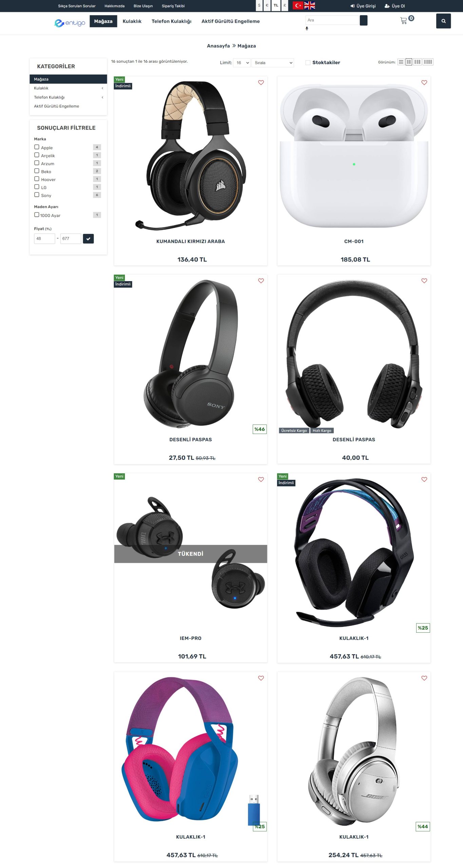This screenshot has width=463, height=868.
Task: Click the Üye Girişi login link
Action: click(x=363, y=6)
